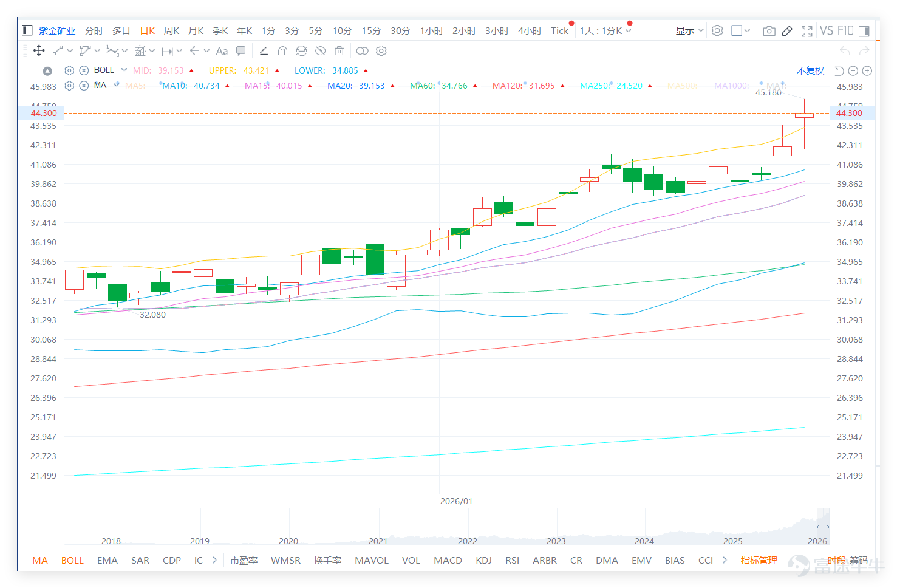Open the line style pencil tool

[264, 51]
